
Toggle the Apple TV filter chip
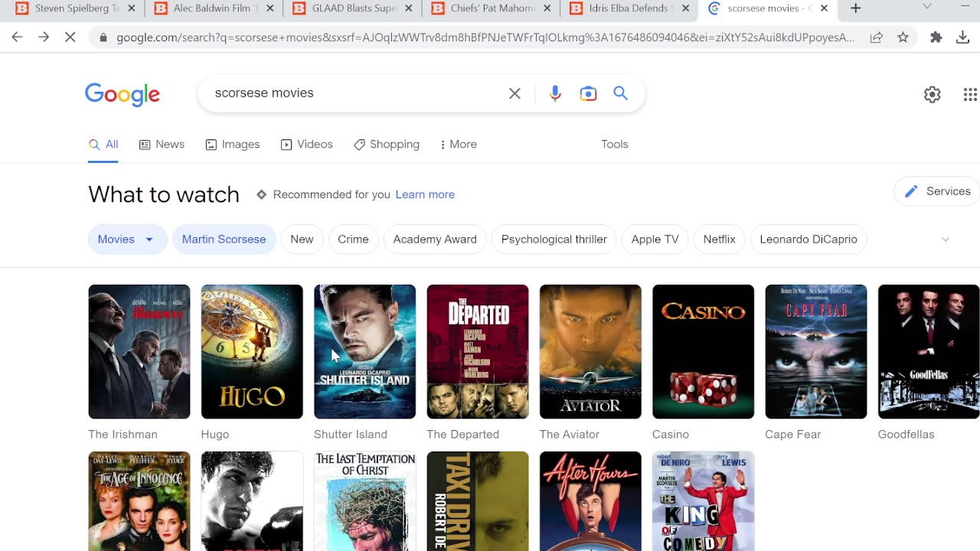(x=655, y=240)
